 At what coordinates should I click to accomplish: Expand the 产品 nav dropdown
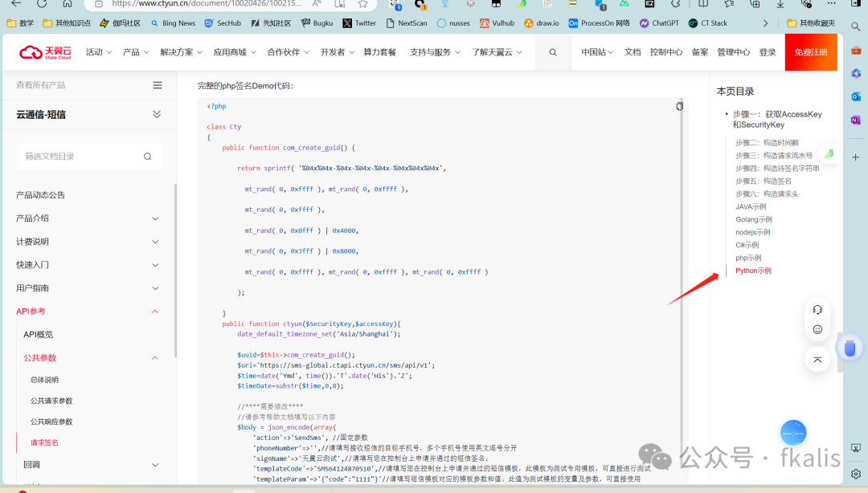coord(136,52)
